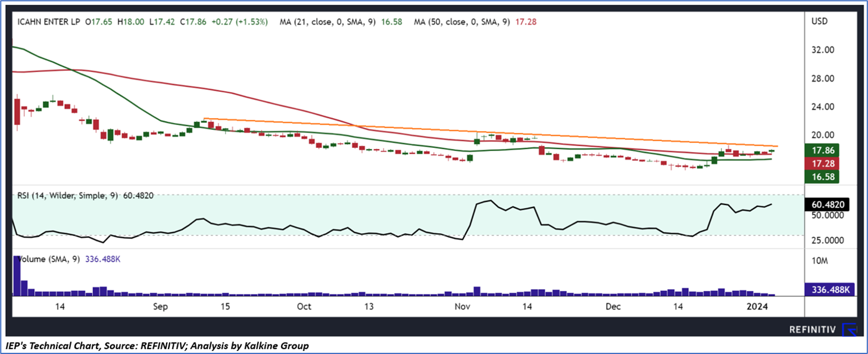Click the 20.00 price axis label
The image size is (868, 354).
point(822,135)
